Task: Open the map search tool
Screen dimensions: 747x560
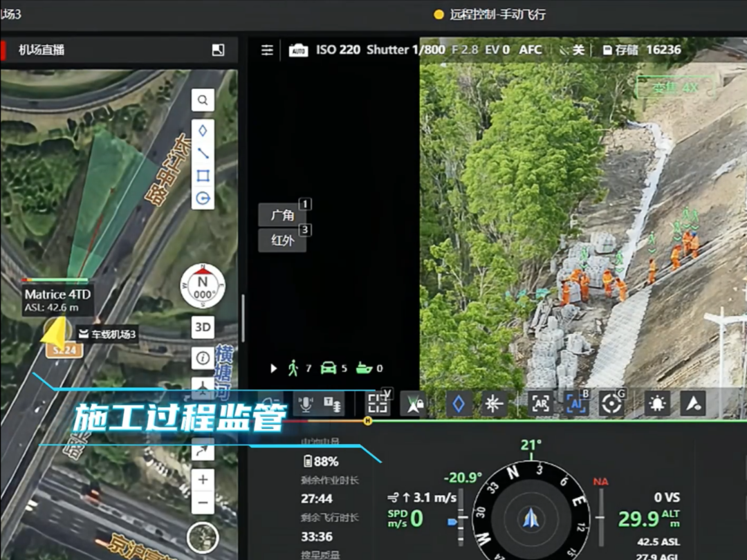Action: coord(203,100)
